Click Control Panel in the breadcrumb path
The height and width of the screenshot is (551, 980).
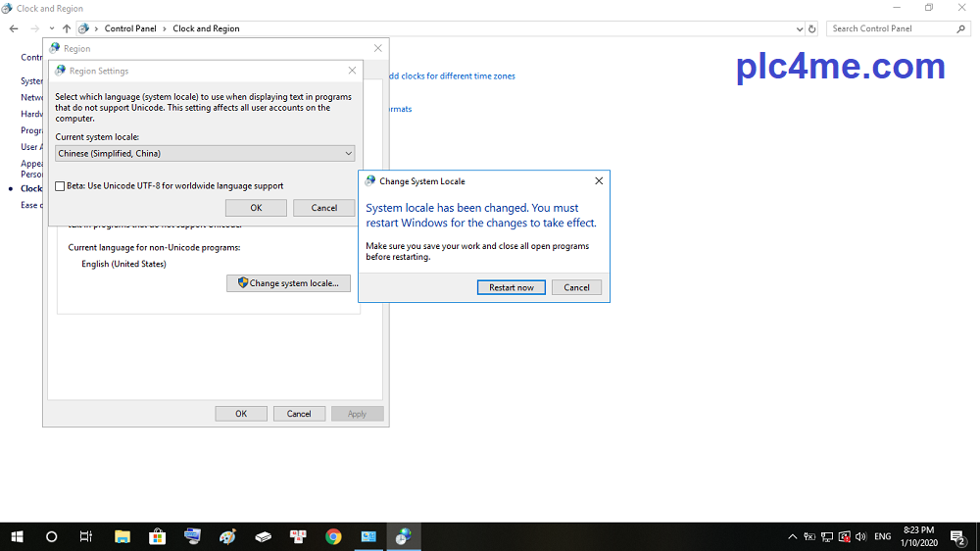(130, 28)
